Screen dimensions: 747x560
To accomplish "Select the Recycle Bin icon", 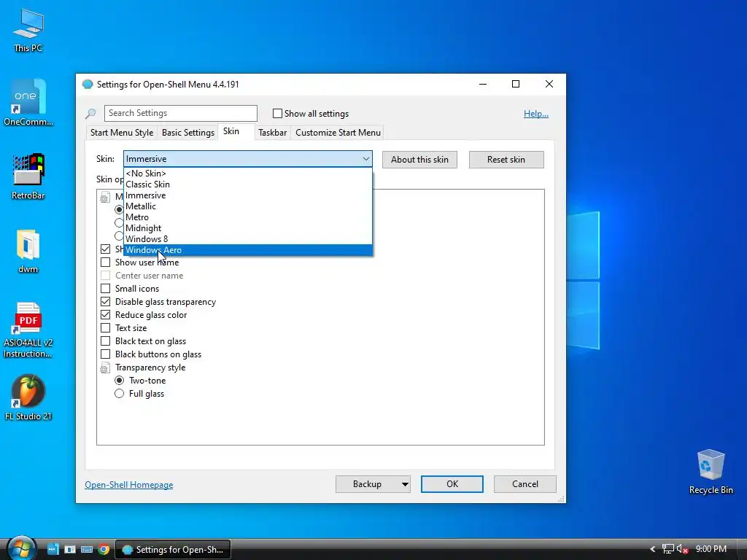I will pyautogui.click(x=711, y=472).
